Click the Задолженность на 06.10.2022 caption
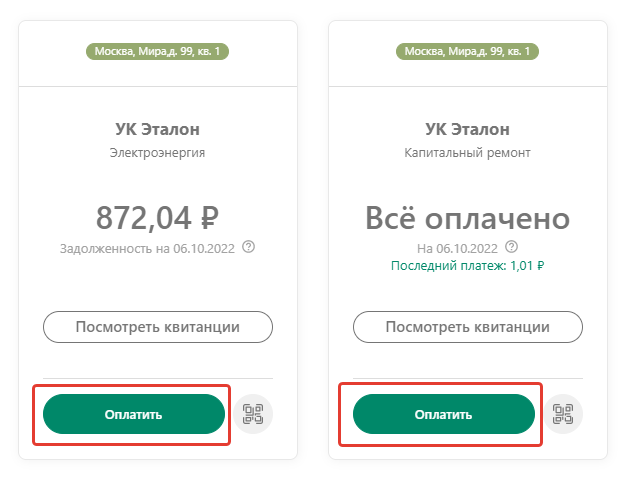The image size is (624, 487). pos(147,249)
